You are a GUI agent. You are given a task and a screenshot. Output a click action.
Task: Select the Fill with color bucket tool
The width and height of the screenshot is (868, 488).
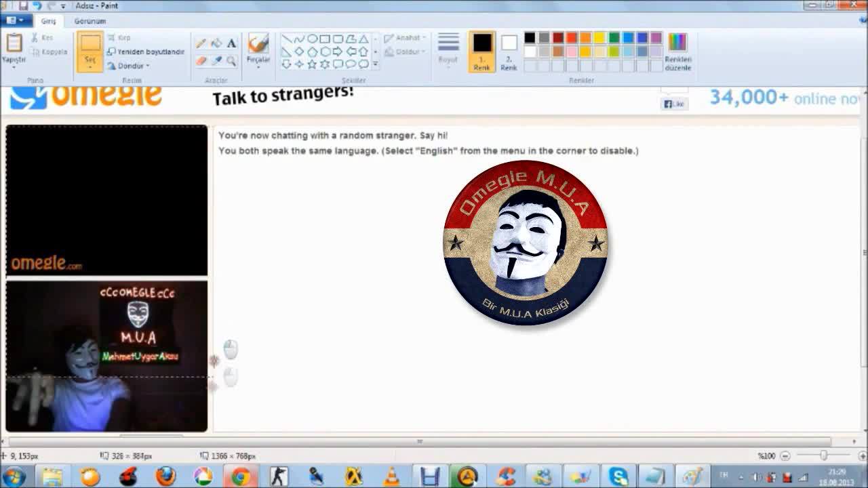click(x=216, y=43)
